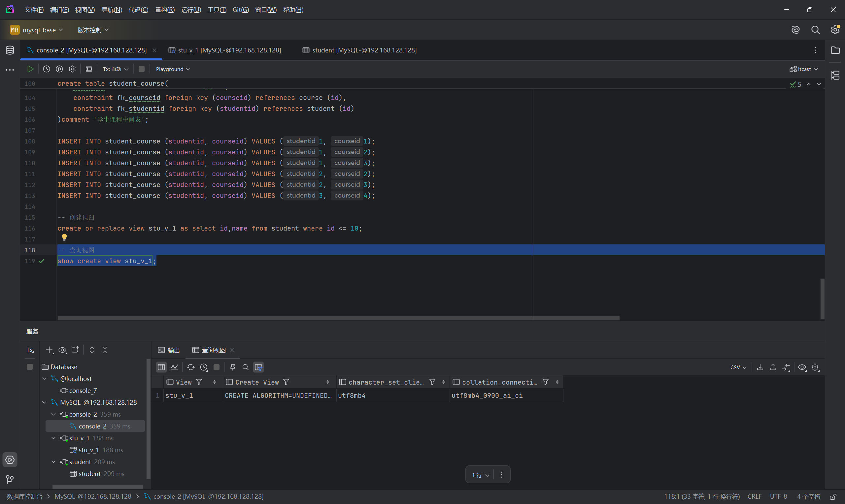Click the show chart icon in results toolbar
This screenshot has height=504, width=845.
(174, 367)
